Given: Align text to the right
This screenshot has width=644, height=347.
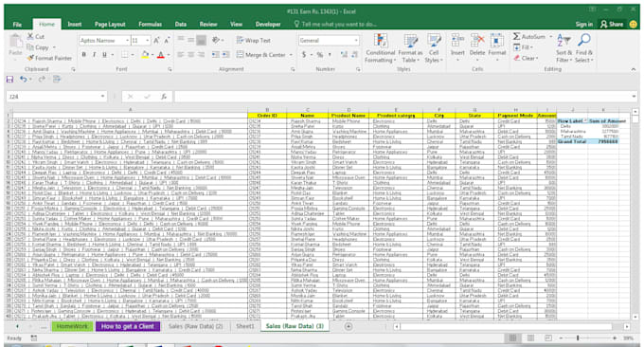Looking at the screenshot, I should click(201, 55).
